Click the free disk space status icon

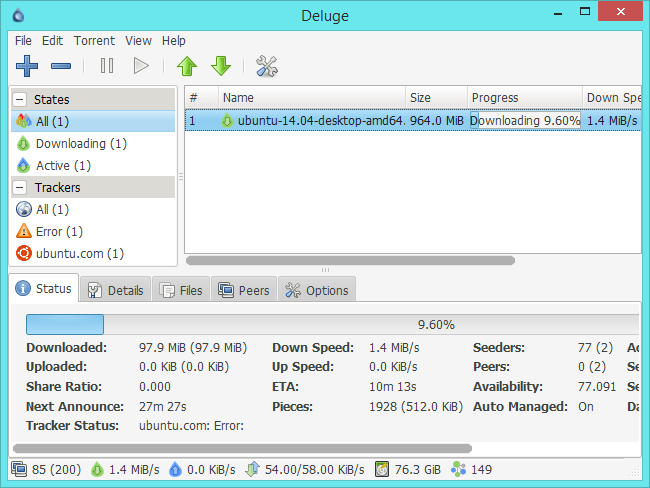pos(382,469)
